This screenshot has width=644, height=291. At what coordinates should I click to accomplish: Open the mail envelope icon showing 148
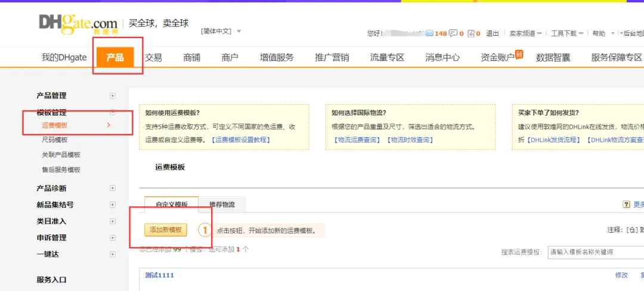pos(429,33)
